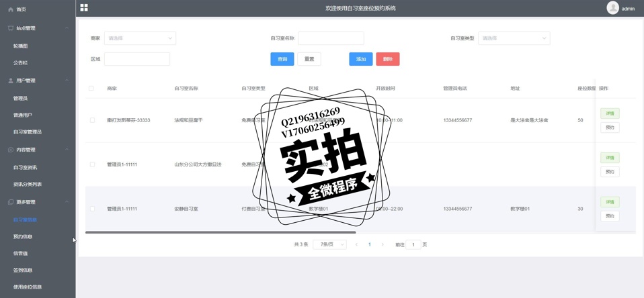The width and height of the screenshot is (644, 298).
Task: Click the admin user avatar
Action: coord(612,8)
